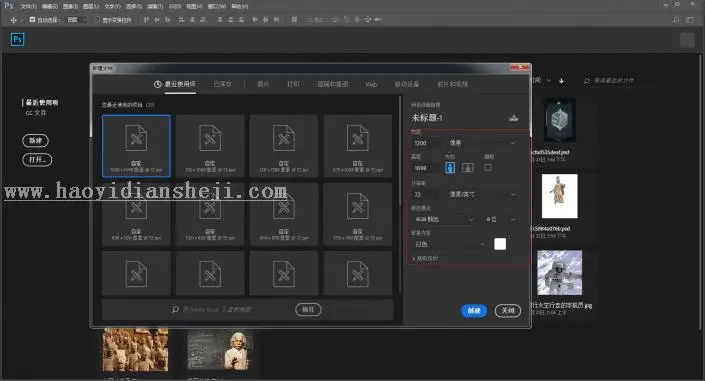Open the 图像(I) menu
Screen dimensions: 705x381
pos(71,6)
